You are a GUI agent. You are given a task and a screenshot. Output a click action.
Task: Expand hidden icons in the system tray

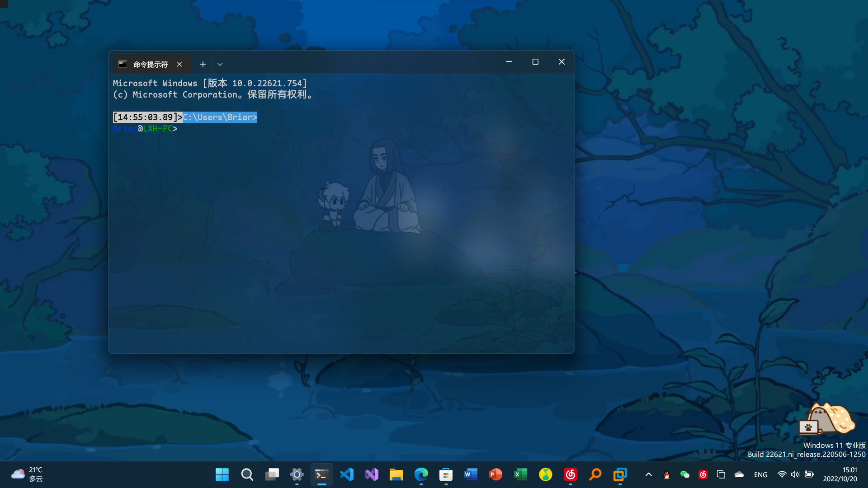pyautogui.click(x=648, y=474)
